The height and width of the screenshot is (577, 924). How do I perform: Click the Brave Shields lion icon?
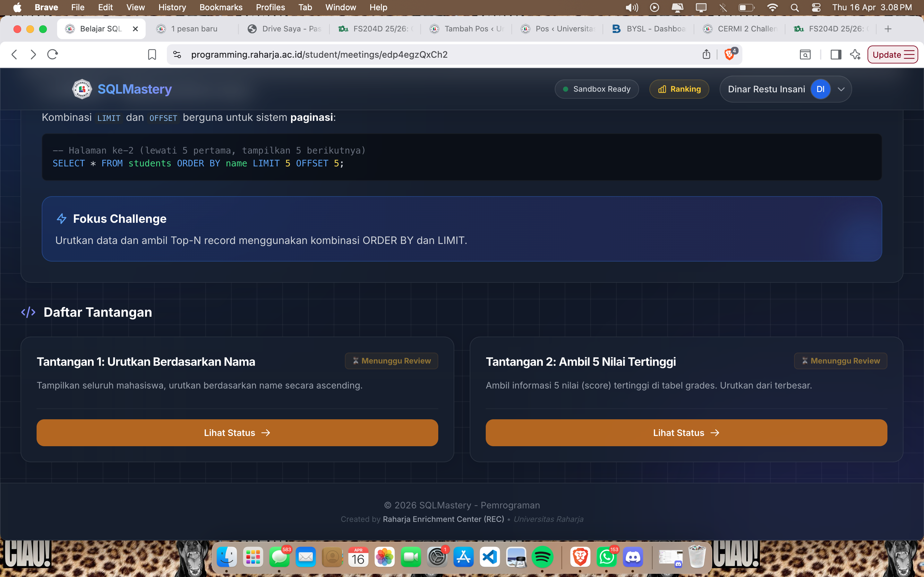click(729, 54)
